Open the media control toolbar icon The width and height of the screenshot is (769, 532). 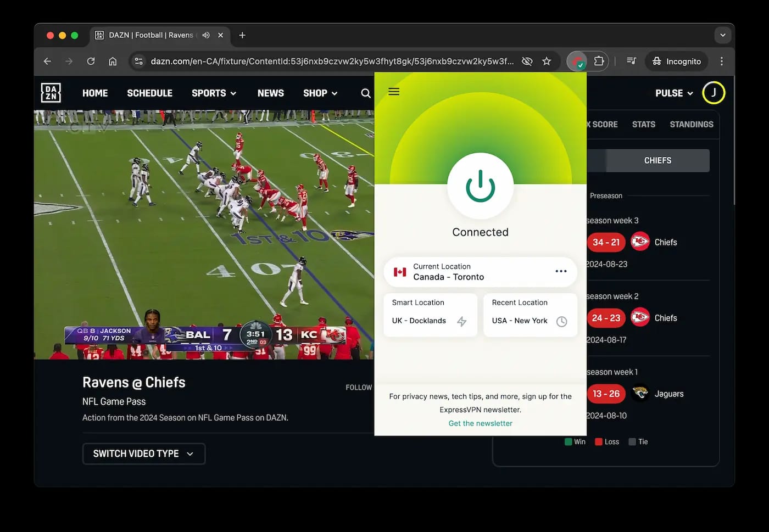click(632, 61)
